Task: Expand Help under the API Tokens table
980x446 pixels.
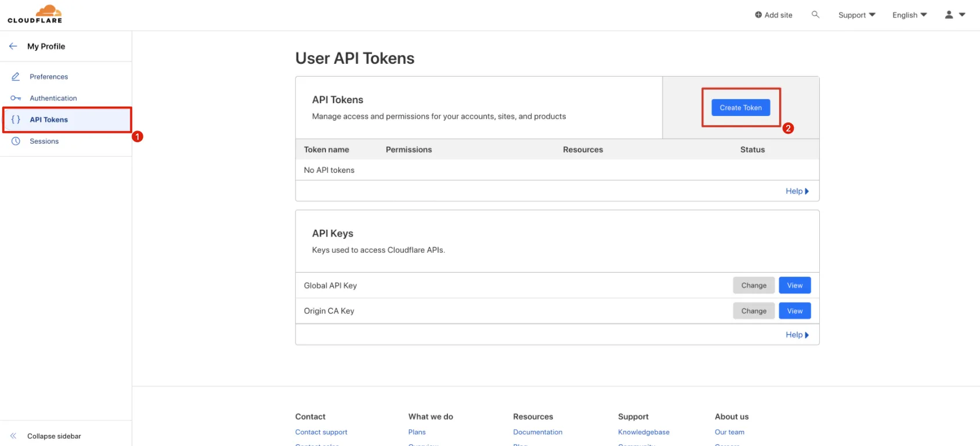Action: pyautogui.click(x=797, y=191)
